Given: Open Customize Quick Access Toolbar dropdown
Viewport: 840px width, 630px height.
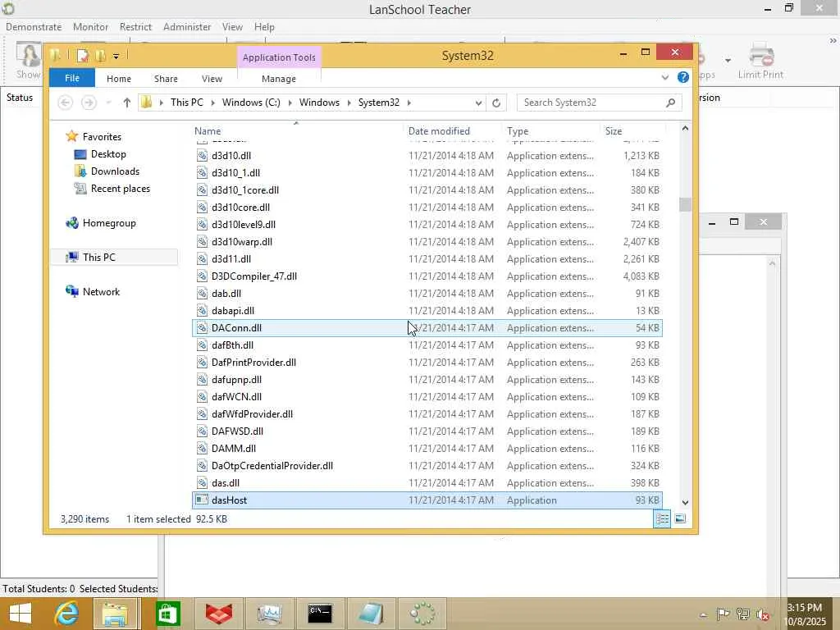Looking at the screenshot, I should tap(116, 56).
